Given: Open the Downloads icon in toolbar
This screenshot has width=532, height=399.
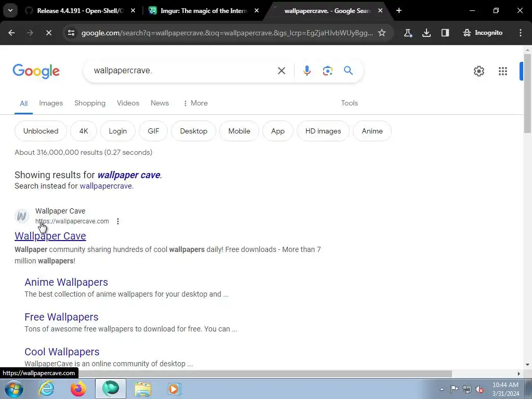Looking at the screenshot, I should pos(427,33).
